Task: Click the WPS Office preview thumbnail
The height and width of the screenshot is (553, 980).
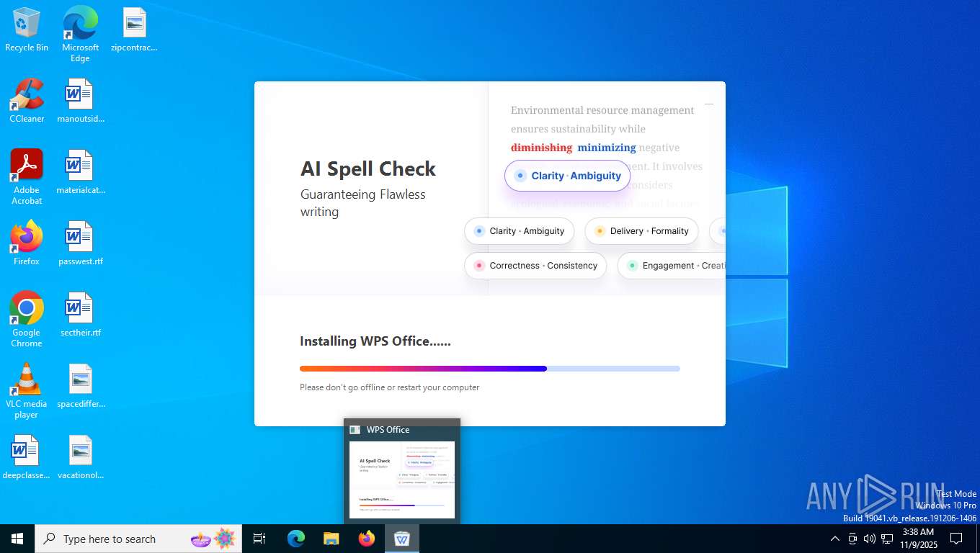Action: [x=402, y=480]
